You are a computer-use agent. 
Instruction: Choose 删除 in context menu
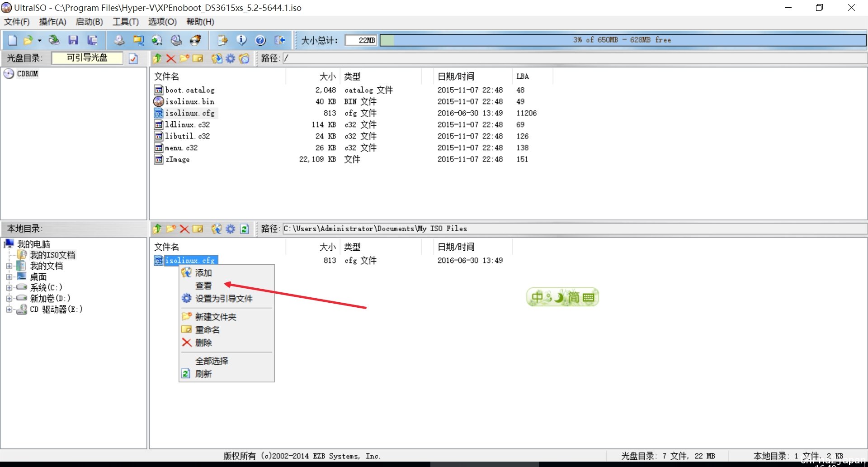(x=226, y=343)
